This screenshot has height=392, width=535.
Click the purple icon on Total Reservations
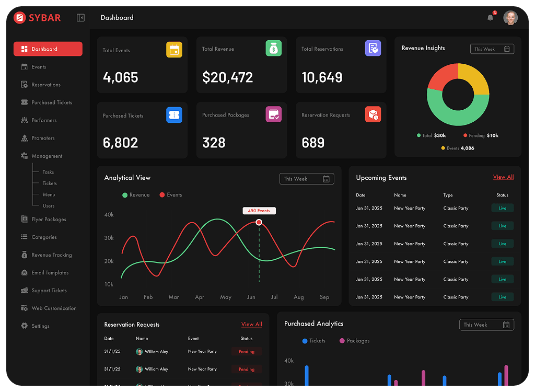point(373,48)
